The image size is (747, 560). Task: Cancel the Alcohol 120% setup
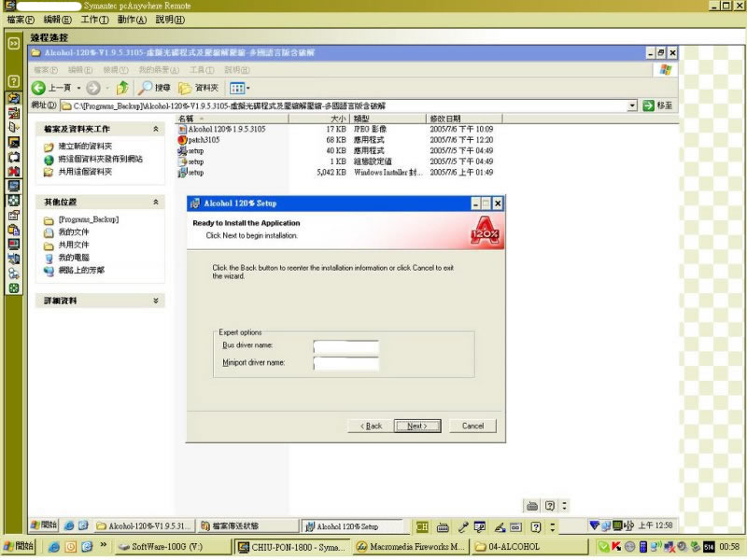tap(472, 427)
